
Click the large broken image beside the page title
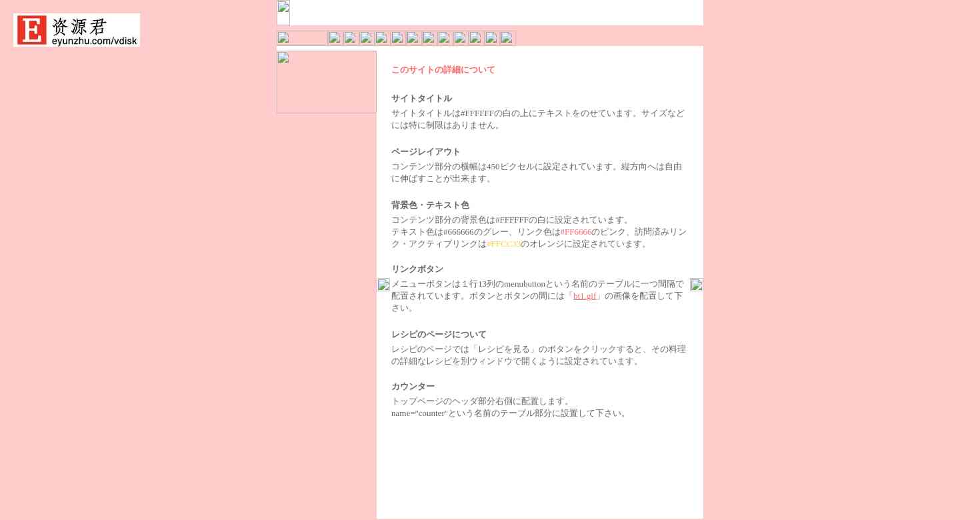click(327, 82)
